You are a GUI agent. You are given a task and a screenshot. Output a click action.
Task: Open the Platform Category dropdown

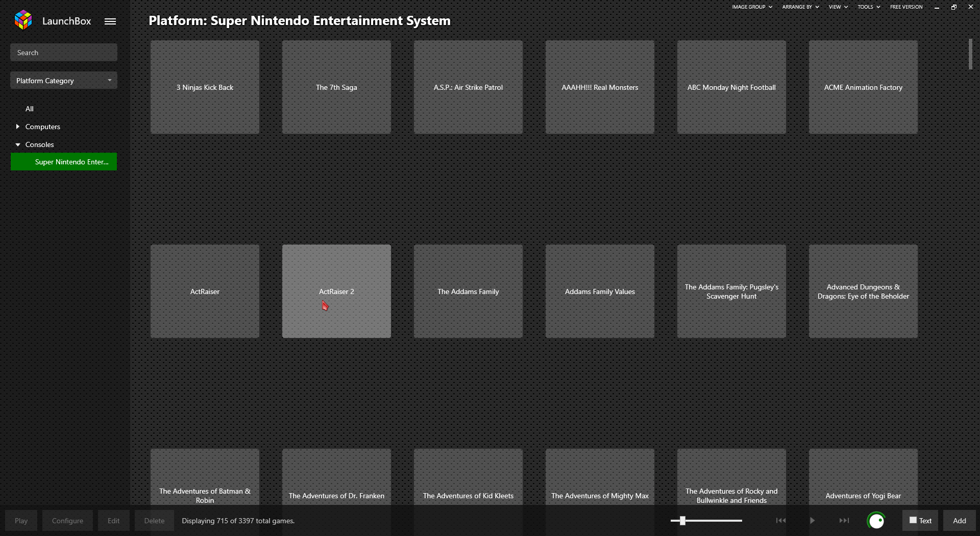64,81
